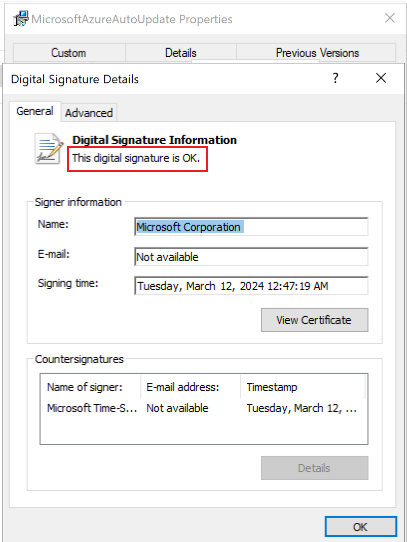Click the Signing time field
Viewport: 407px width, 542px height.
point(251,286)
